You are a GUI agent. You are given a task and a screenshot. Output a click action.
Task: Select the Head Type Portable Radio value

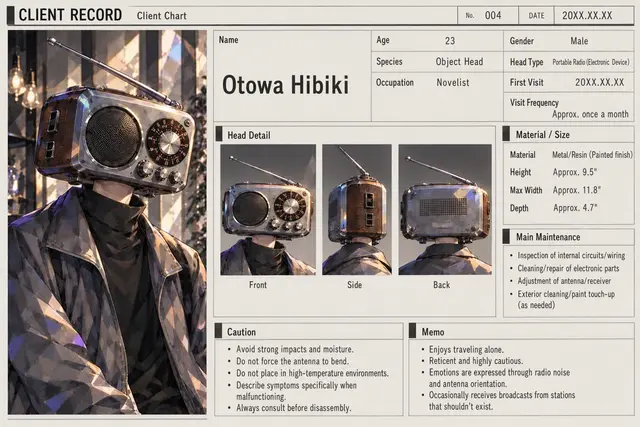click(x=591, y=62)
